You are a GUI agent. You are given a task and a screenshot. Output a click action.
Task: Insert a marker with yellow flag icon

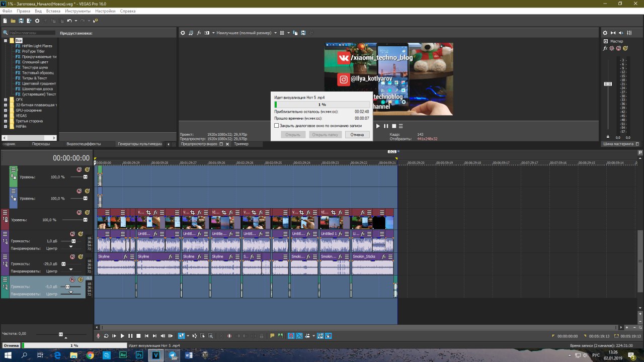[272, 336]
